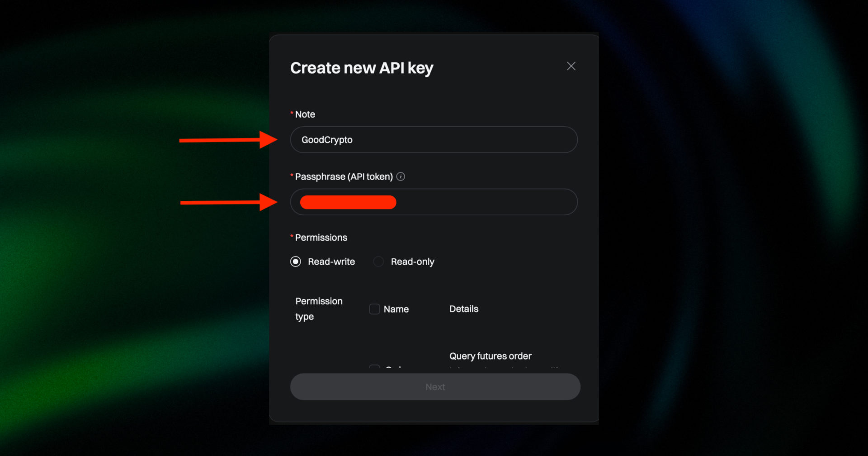Switch permissions to Read-only
This screenshot has width=868, height=456.
378,261
